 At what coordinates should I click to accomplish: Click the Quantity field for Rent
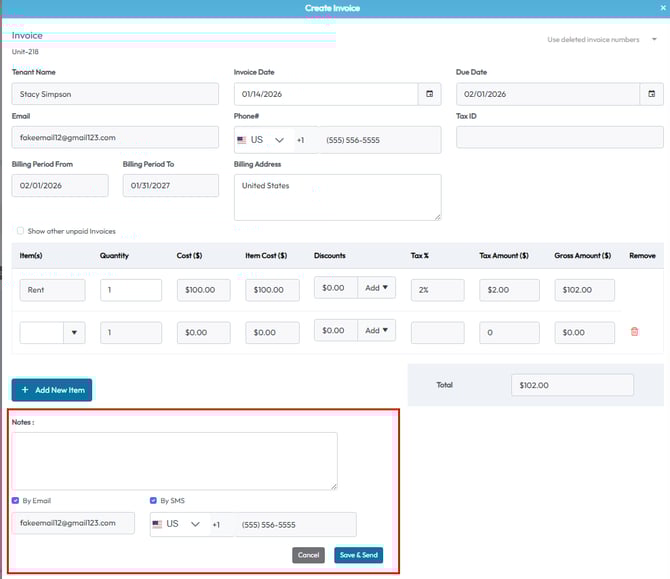[131, 289]
